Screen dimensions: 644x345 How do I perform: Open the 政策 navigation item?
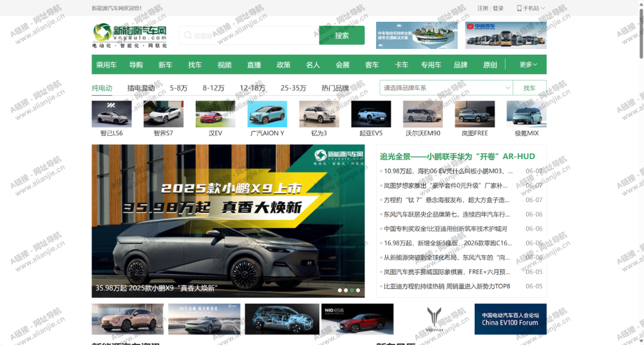pyautogui.click(x=283, y=64)
